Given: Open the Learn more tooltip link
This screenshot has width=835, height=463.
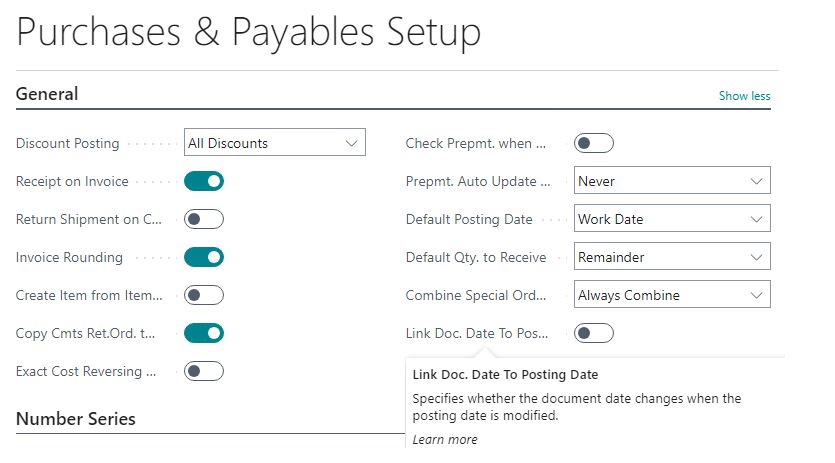Looking at the screenshot, I should pos(445,440).
